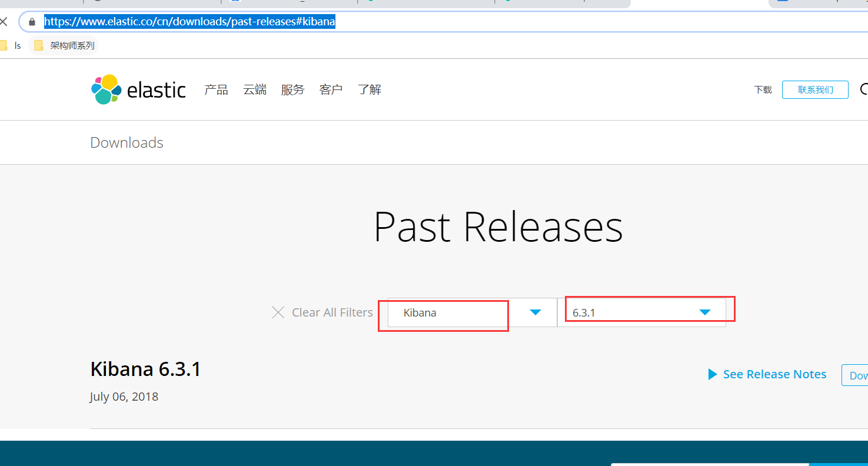The width and height of the screenshot is (868, 466).
Task: Open the 云端 menu
Action: point(255,89)
